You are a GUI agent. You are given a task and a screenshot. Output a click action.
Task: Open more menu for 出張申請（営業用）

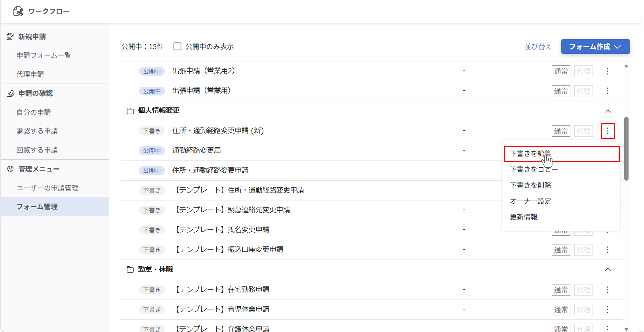pos(608,91)
